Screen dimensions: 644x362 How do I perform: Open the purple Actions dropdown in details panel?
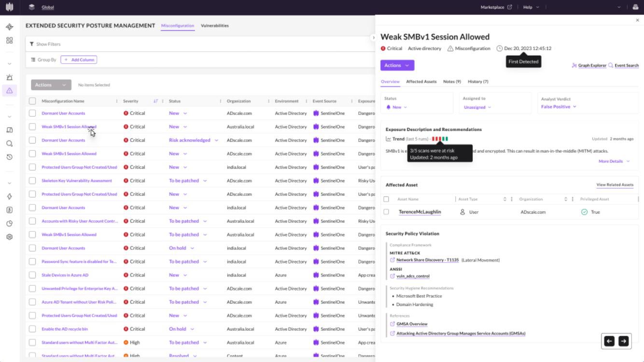click(397, 65)
